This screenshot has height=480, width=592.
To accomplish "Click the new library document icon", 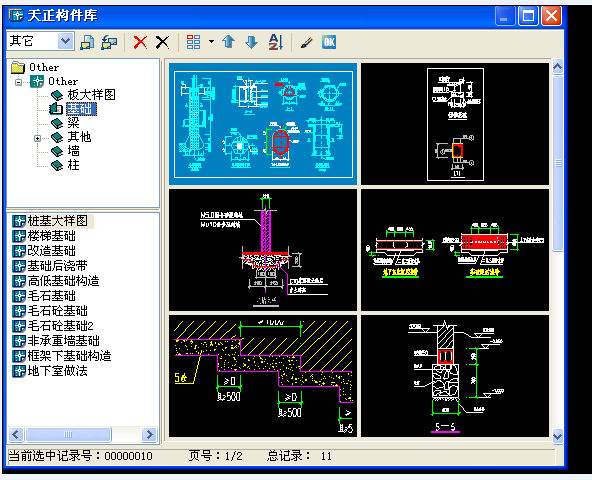I will (87, 42).
